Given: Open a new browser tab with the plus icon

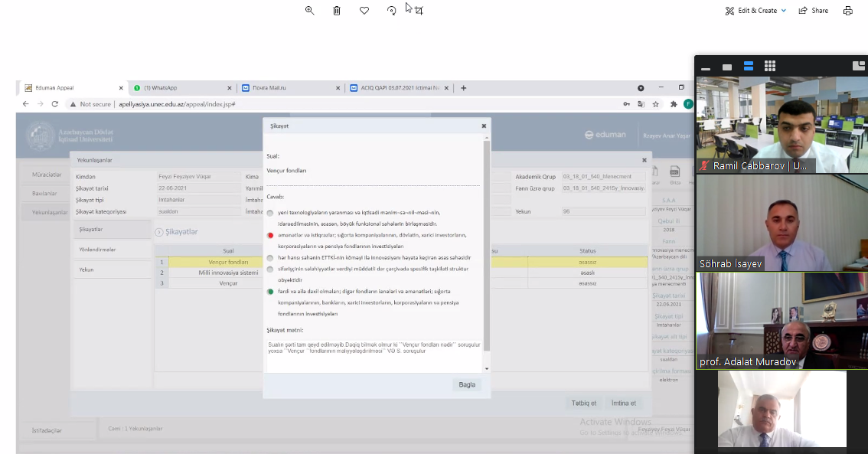Looking at the screenshot, I should tap(463, 87).
